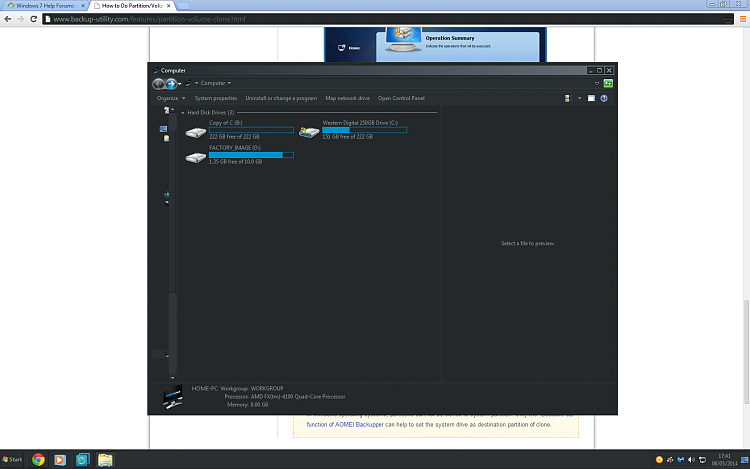Click the Chrome page vertical scrollbar
750x469 pixels.
[x=747, y=351]
